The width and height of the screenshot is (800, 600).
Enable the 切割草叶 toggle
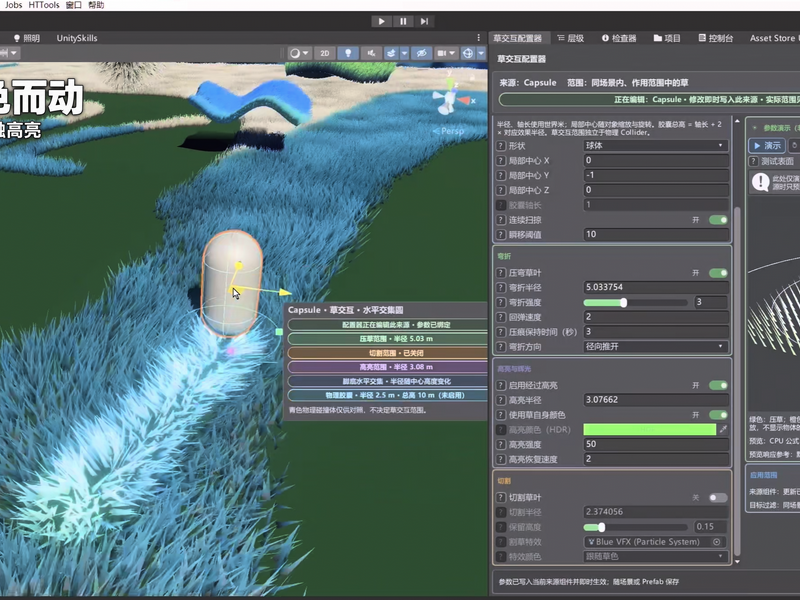click(718, 497)
